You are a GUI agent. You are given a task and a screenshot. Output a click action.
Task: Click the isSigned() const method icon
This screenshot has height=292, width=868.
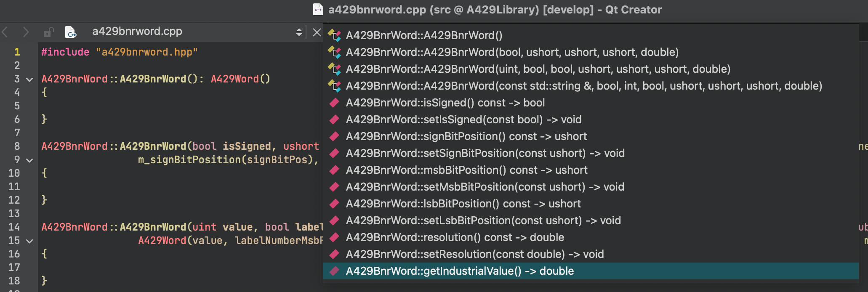coord(334,103)
